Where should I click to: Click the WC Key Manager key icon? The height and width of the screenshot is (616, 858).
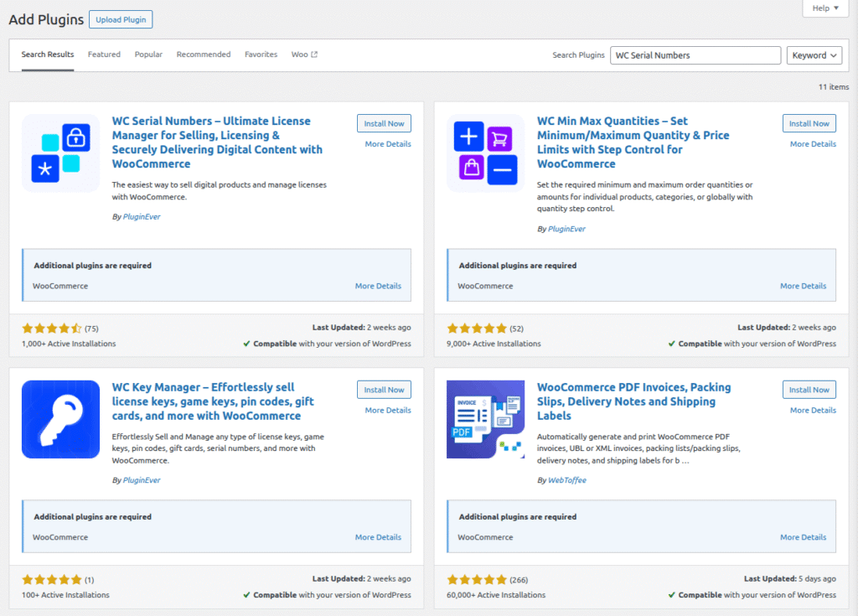60,419
